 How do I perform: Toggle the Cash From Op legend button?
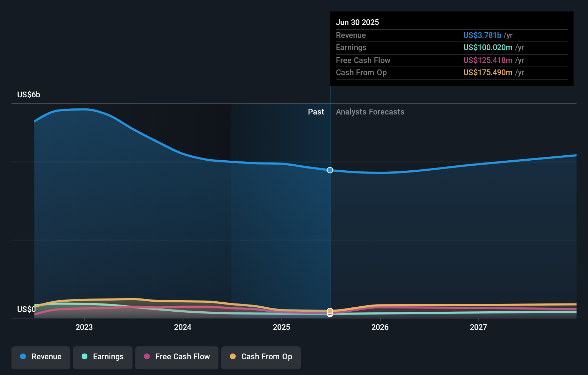click(x=261, y=357)
